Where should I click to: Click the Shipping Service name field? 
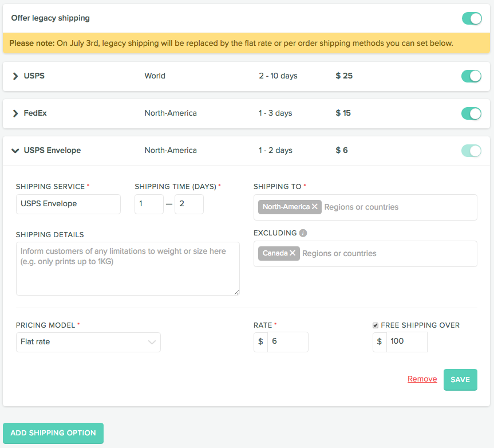click(x=68, y=204)
